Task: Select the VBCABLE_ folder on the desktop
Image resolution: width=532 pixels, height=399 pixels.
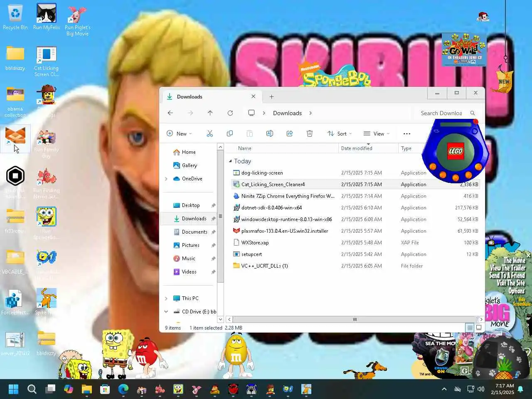Action: (x=15, y=262)
